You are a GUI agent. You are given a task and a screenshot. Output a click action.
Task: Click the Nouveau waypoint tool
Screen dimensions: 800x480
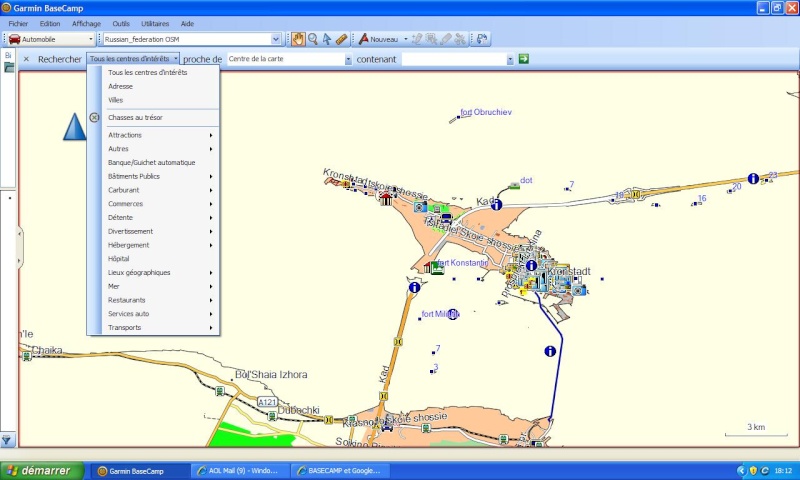pos(379,39)
